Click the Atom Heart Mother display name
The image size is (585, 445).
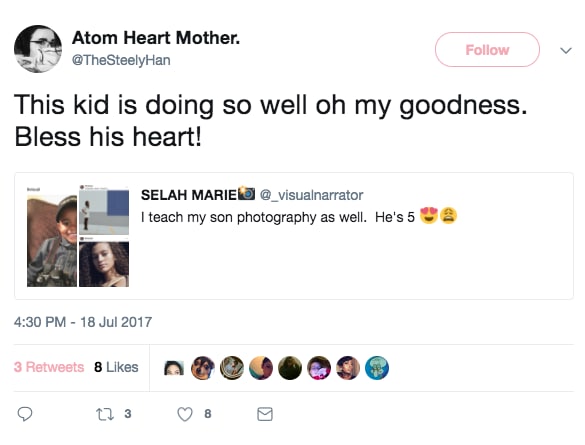(156, 38)
